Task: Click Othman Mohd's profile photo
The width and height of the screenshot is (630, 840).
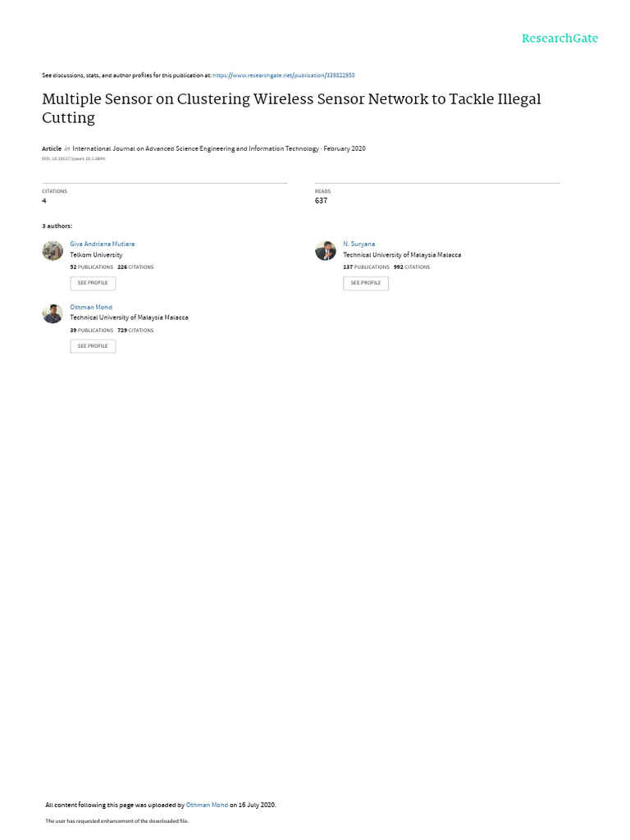Action: [x=52, y=314]
